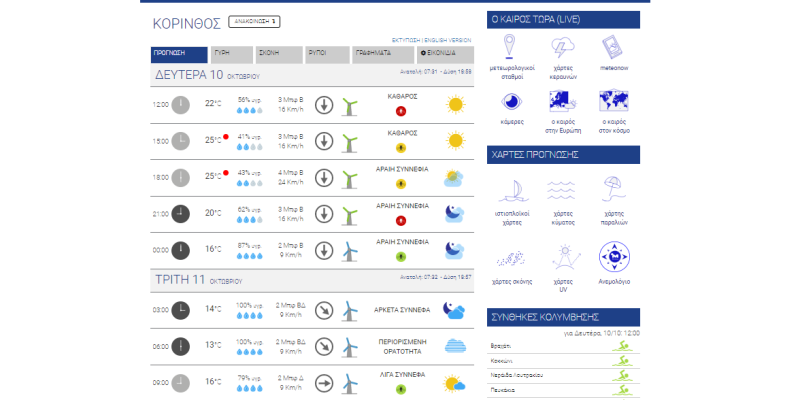
Task: Click the meteonow icon
Action: click(612, 47)
